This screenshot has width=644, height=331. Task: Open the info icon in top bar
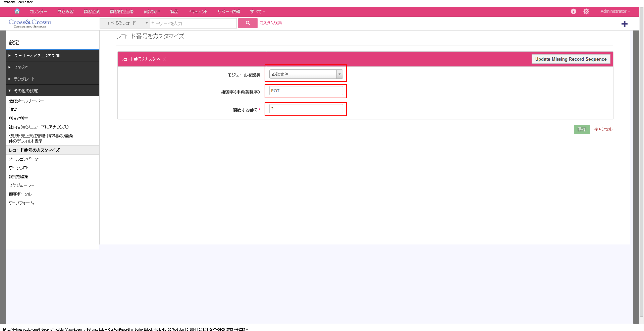coord(573,11)
